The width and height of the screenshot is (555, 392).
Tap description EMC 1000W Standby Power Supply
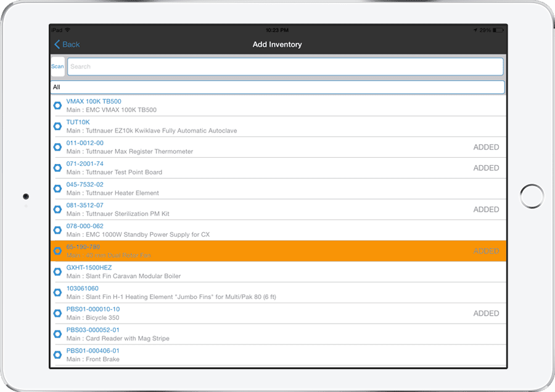tap(138, 235)
